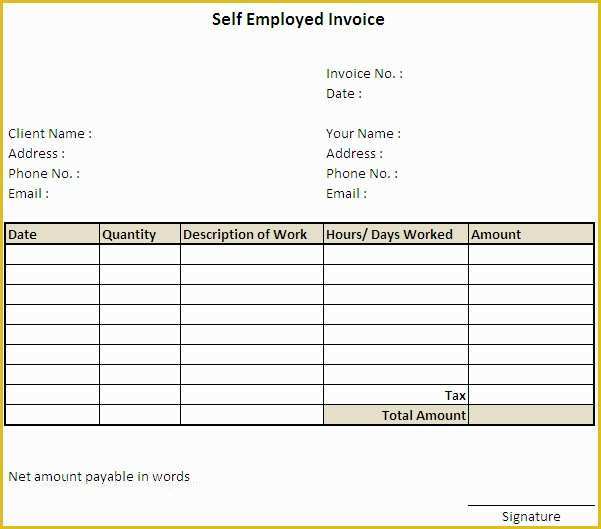This screenshot has height=529, width=601.
Task: Select the "Address :" label under Client Name
Action: (x=36, y=153)
